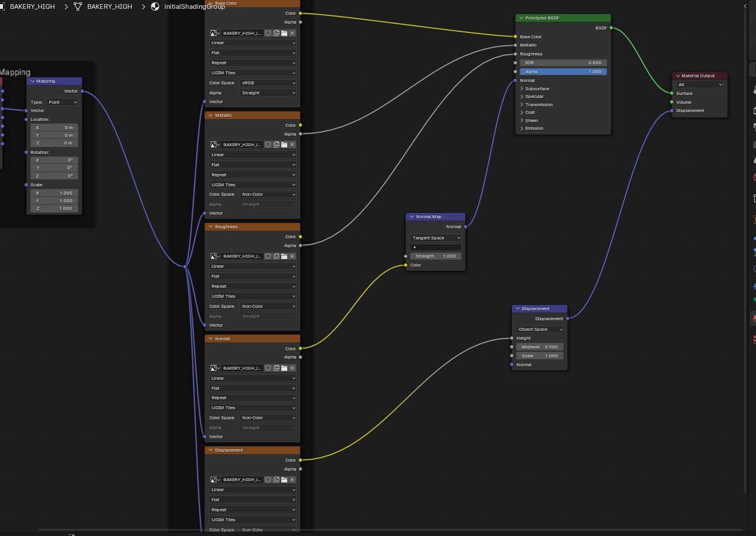756x536 pixels.
Task: Open image folder icon in Roughness node
Action: click(284, 256)
